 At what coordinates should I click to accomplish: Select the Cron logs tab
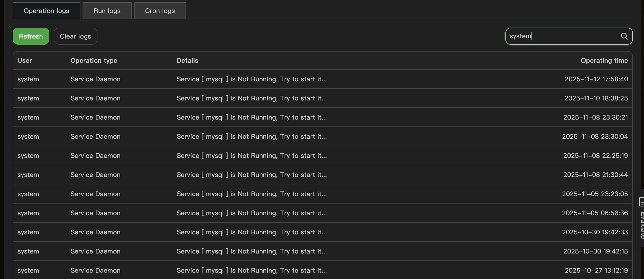[x=160, y=11]
